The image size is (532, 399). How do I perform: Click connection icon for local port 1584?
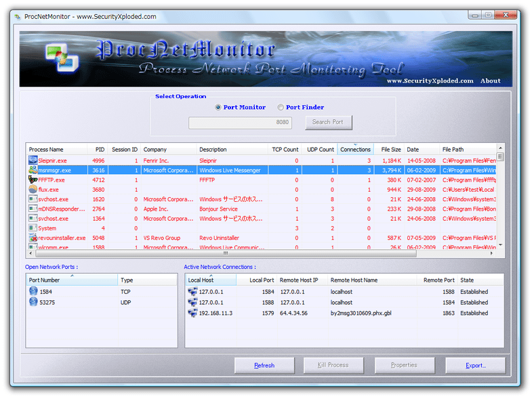click(x=192, y=291)
